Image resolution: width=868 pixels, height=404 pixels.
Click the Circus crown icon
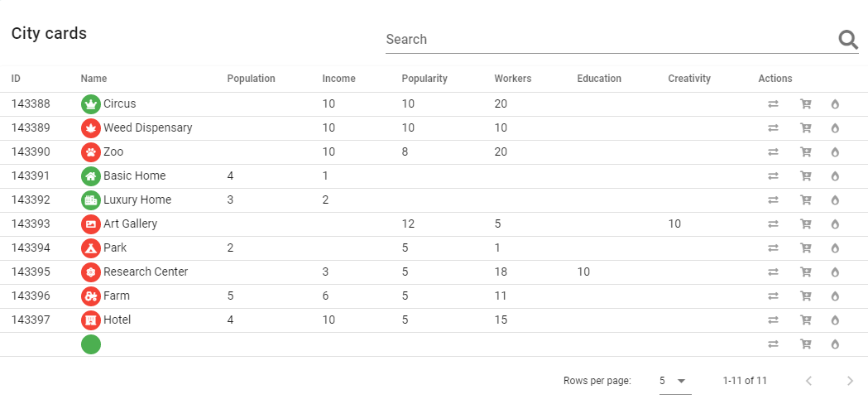coord(91,104)
